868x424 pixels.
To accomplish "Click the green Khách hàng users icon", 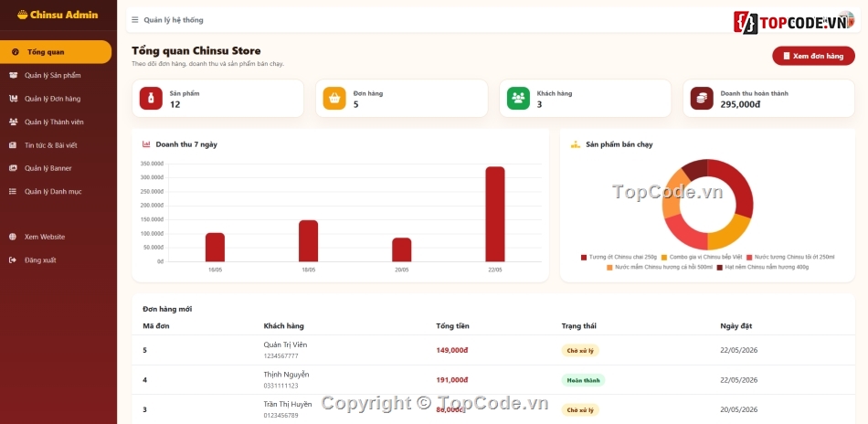I will click(x=518, y=98).
